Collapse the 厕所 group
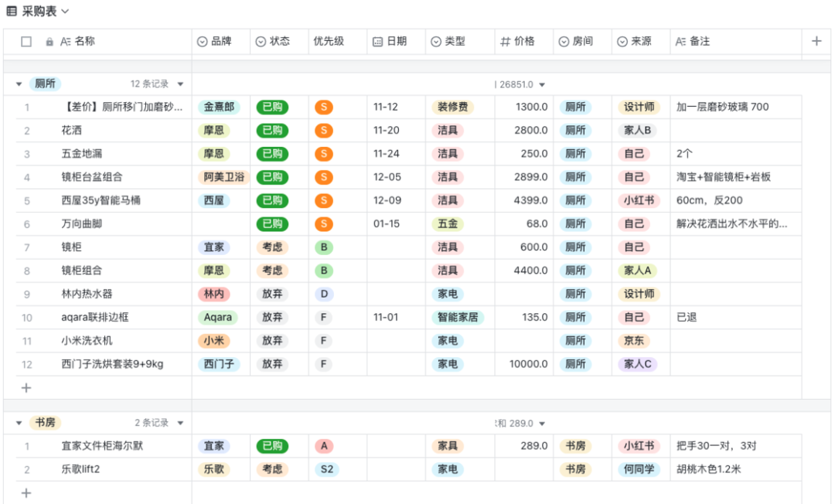The image size is (835, 504). (x=19, y=84)
